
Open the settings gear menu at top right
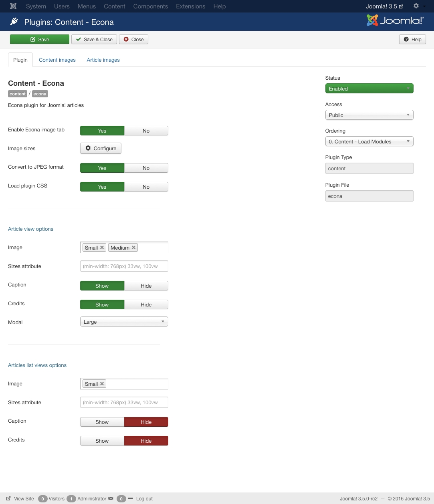click(x=419, y=6)
